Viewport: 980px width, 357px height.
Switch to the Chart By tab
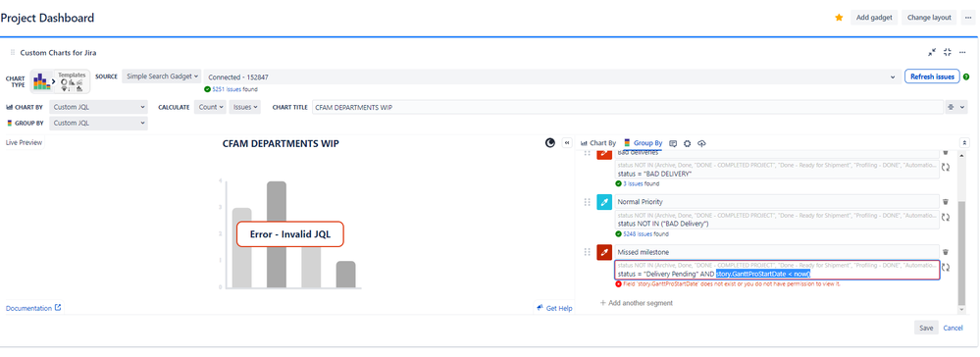pyautogui.click(x=598, y=143)
